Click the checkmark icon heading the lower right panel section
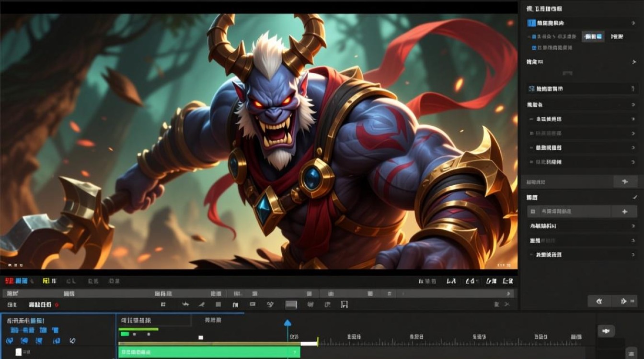Image resolution: width=644 pixels, height=359 pixels. click(x=634, y=197)
